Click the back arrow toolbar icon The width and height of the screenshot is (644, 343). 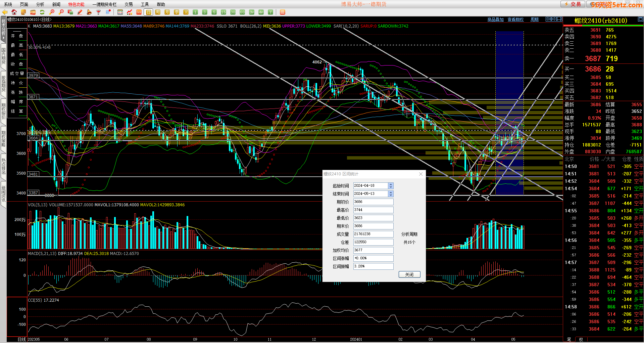point(5,12)
